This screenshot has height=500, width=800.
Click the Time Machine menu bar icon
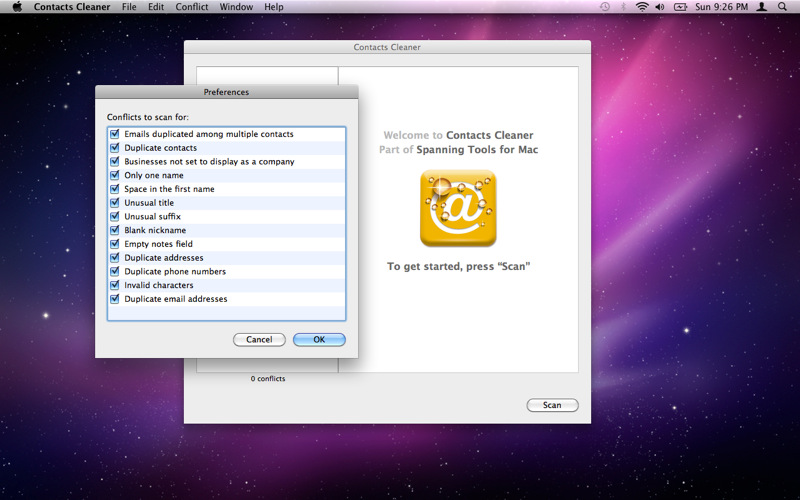[x=605, y=7]
